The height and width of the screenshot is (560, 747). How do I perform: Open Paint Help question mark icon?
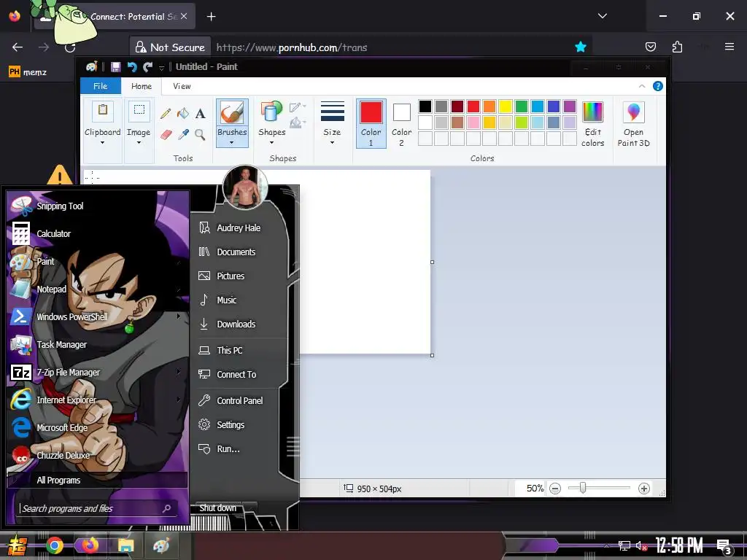coord(658,86)
